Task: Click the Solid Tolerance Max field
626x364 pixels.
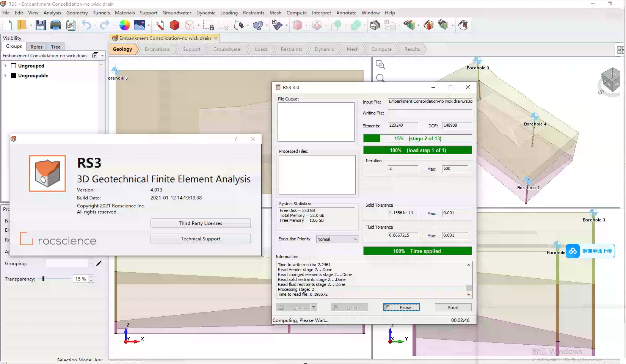Action: [x=455, y=213]
